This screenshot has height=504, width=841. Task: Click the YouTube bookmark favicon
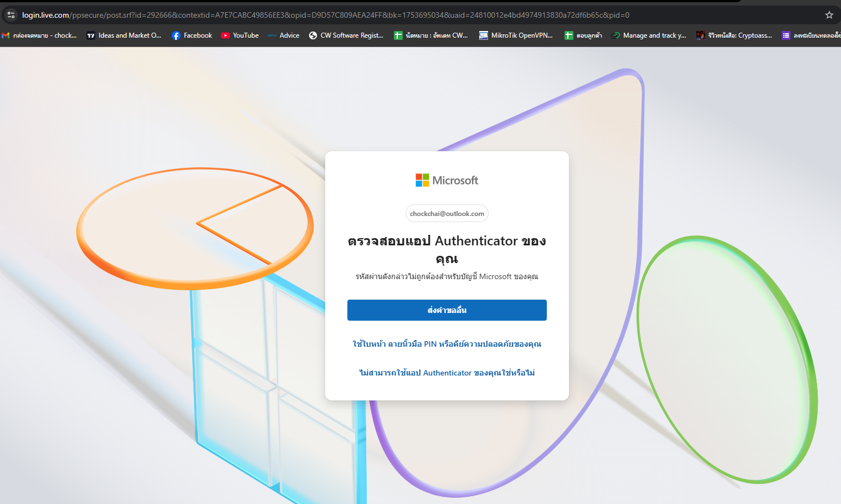click(x=225, y=35)
